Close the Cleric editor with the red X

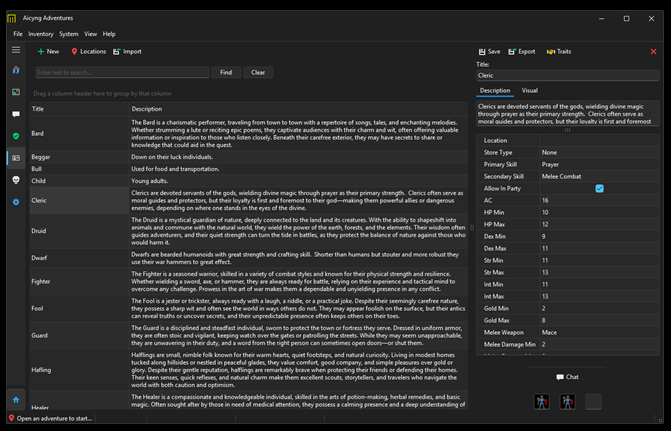(654, 51)
